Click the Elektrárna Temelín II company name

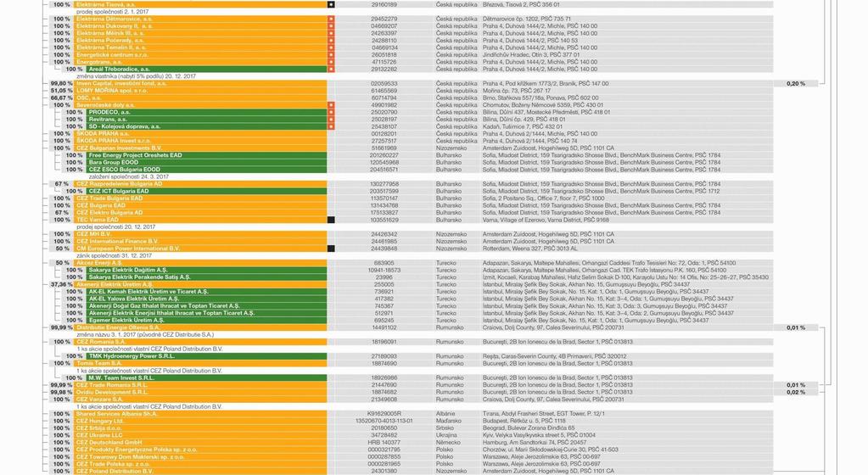click(111, 47)
